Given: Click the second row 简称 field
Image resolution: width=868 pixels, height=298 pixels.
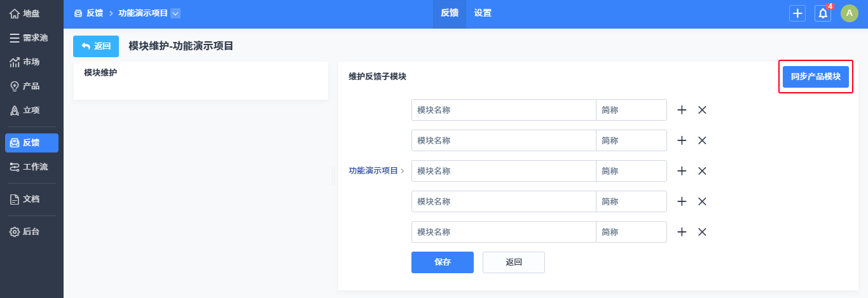Looking at the screenshot, I should [631, 140].
